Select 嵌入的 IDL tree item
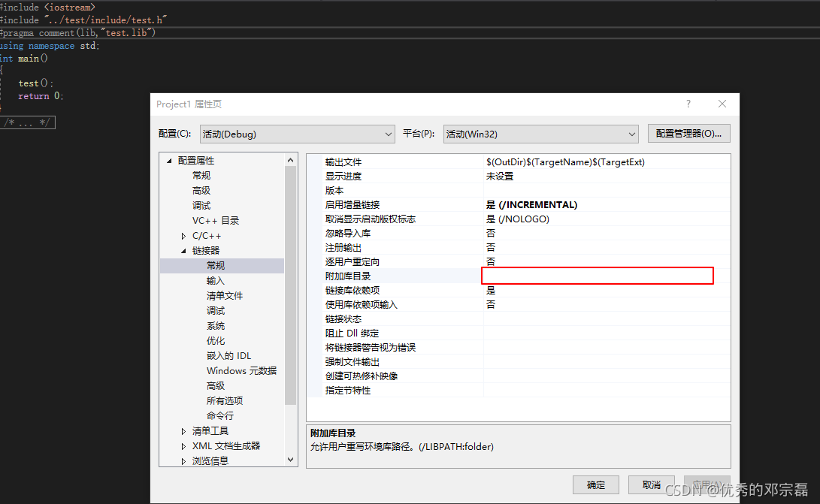 [x=228, y=356]
